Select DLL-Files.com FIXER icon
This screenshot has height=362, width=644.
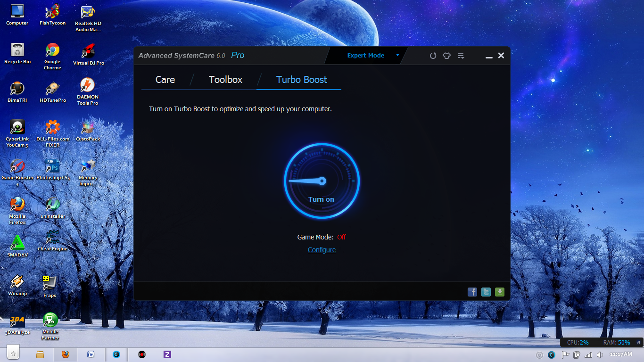(52, 134)
